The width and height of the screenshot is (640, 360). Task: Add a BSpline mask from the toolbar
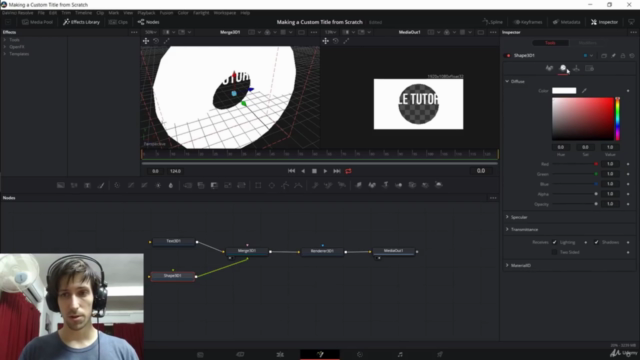click(298, 185)
